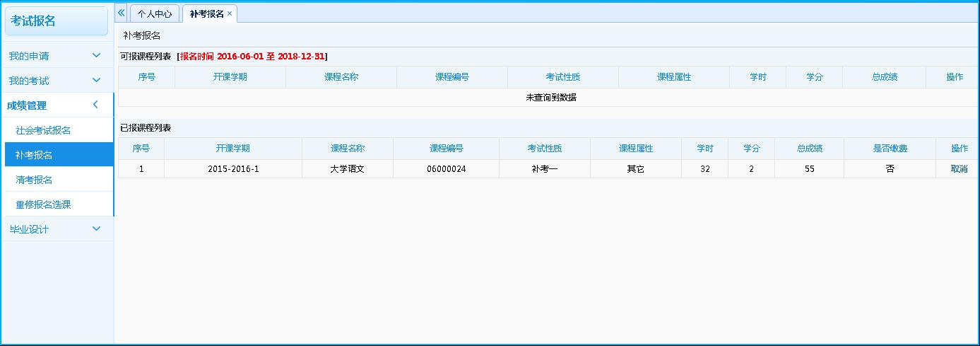This screenshot has width=980, height=346.
Task: Collapse the sidebar with double-chevron icon
Action: coord(121,13)
